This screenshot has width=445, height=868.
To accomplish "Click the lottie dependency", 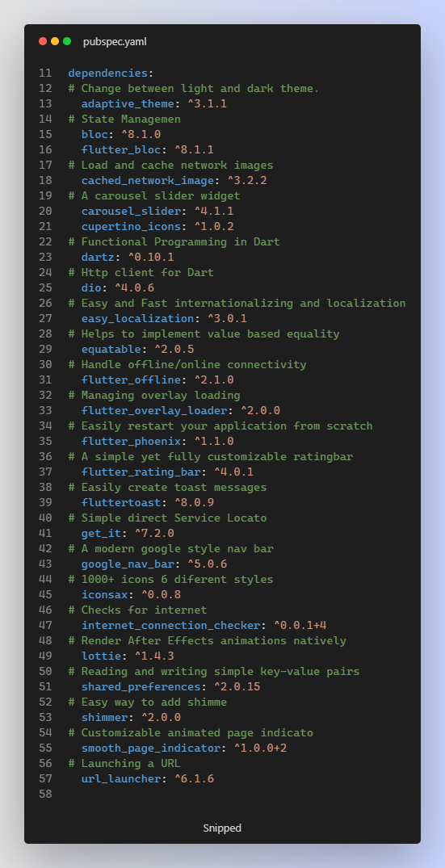I will [x=101, y=656].
